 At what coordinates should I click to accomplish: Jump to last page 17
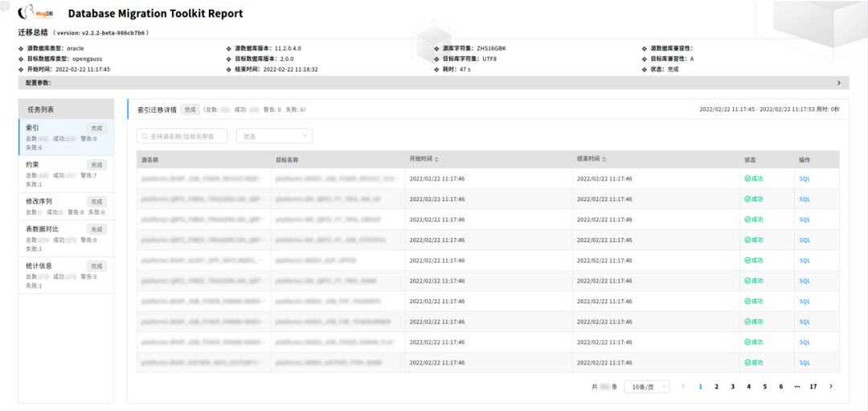(813, 387)
